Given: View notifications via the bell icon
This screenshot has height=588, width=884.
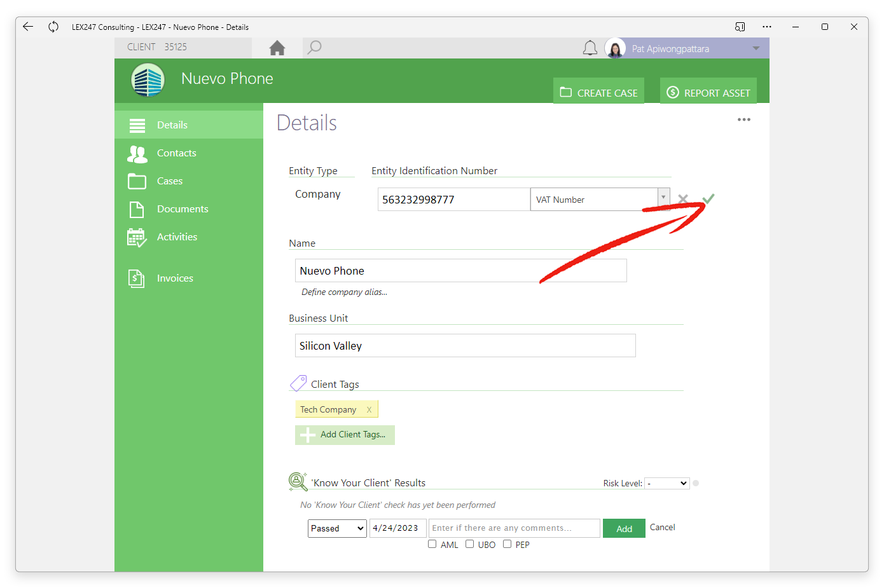Looking at the screenshot, I should 590,48.
